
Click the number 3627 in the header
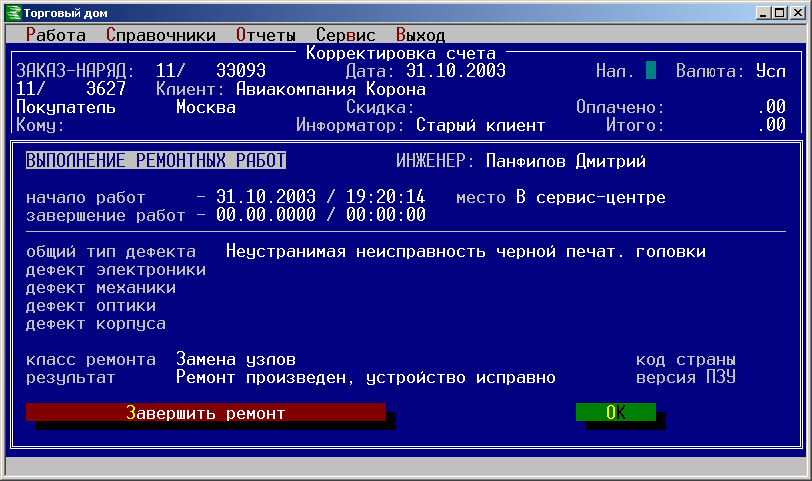tap(106, 89)
